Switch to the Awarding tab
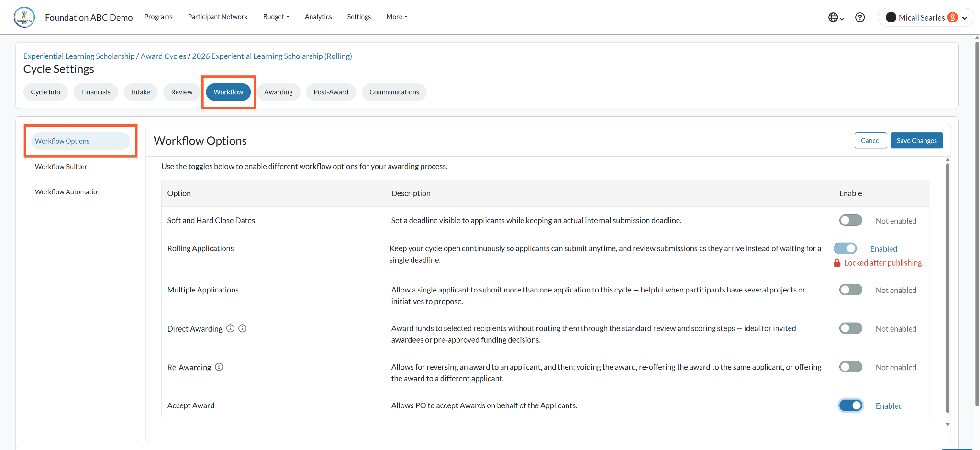Viewport: 980px width, 450px height. (x=278, y=92)
